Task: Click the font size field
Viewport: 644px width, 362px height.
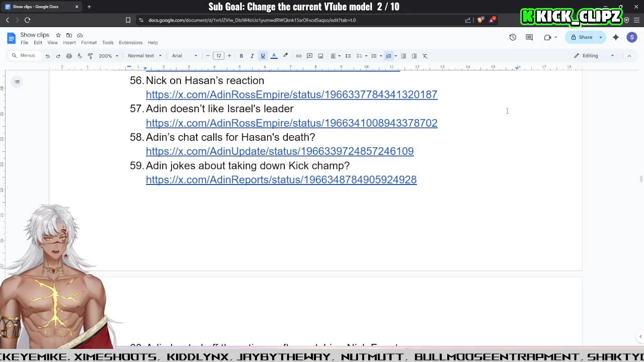Action: [218, 56]
